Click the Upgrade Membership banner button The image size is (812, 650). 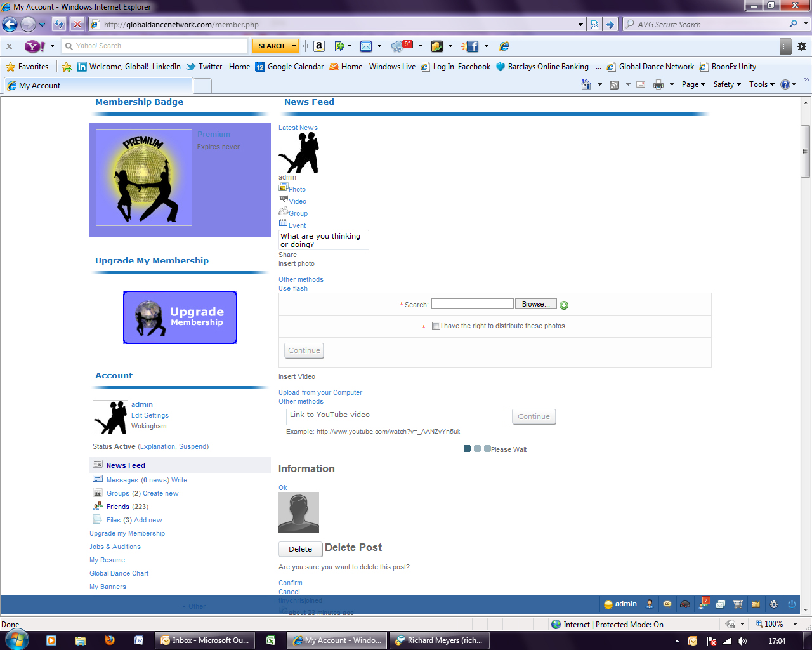tap(180, 317)
